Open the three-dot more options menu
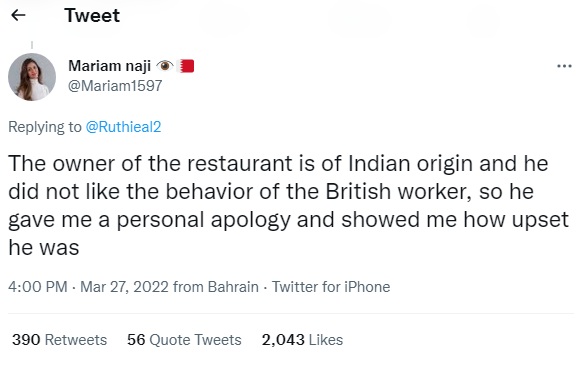The image size is (579, 366). point(564,66)
